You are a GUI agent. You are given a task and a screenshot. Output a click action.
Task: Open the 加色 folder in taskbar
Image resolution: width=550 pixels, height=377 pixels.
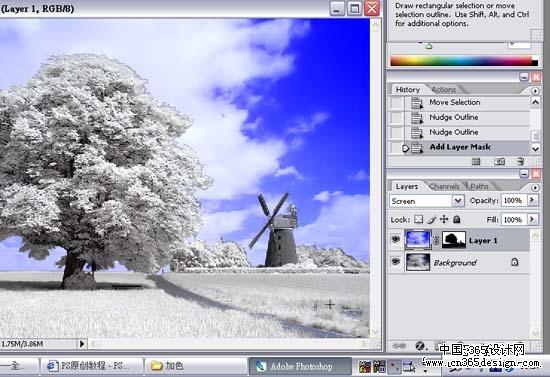(195, 366)
